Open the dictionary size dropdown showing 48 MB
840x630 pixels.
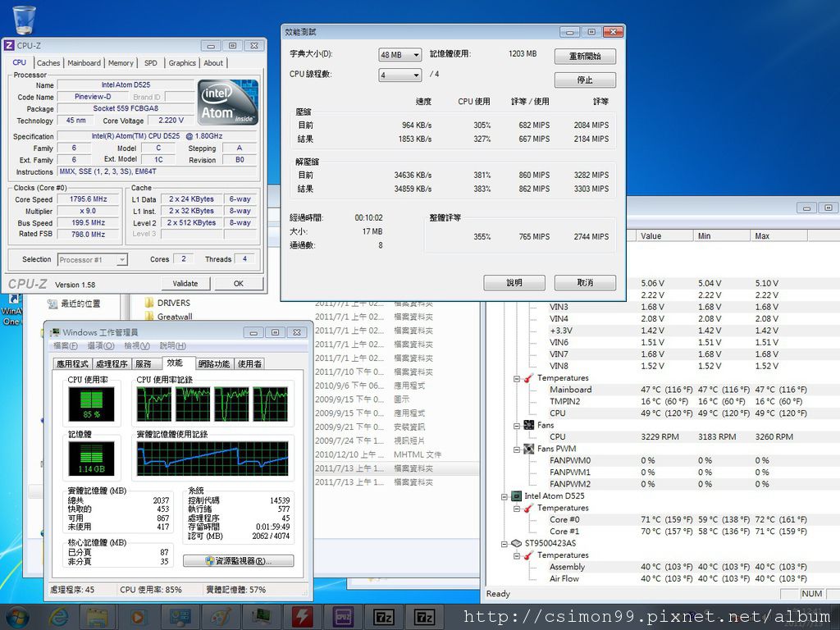pos(399,55)
